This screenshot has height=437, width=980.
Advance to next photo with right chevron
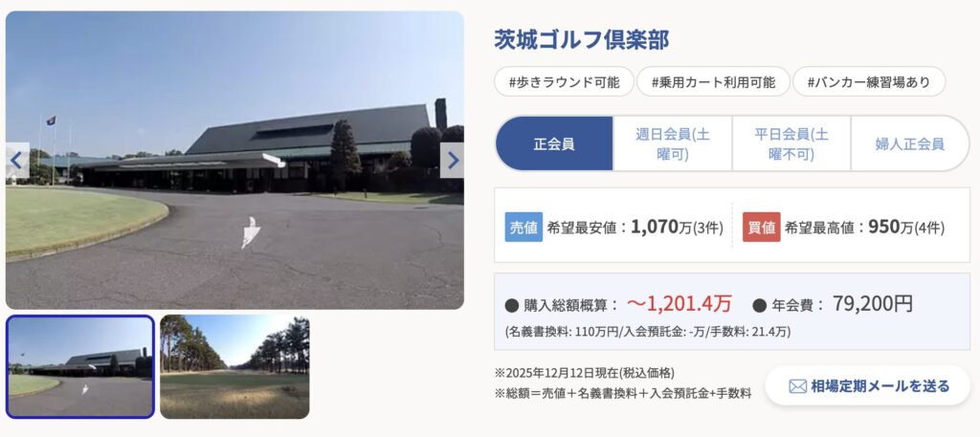pos(452,161)
